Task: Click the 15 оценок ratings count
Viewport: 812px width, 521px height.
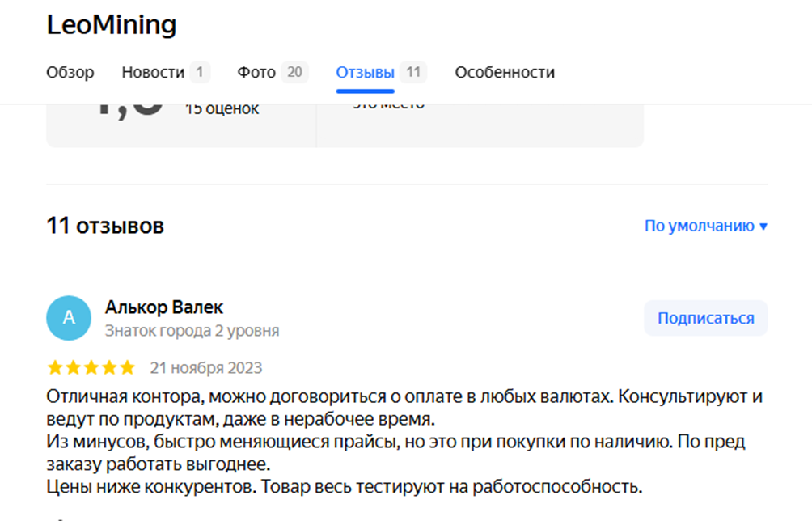Action: pos(222,108)
